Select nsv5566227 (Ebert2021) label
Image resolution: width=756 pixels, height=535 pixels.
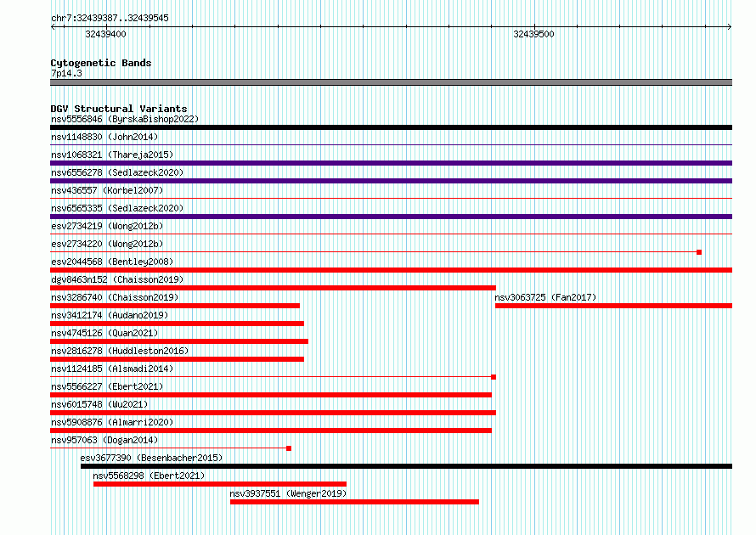click(107, 386)
